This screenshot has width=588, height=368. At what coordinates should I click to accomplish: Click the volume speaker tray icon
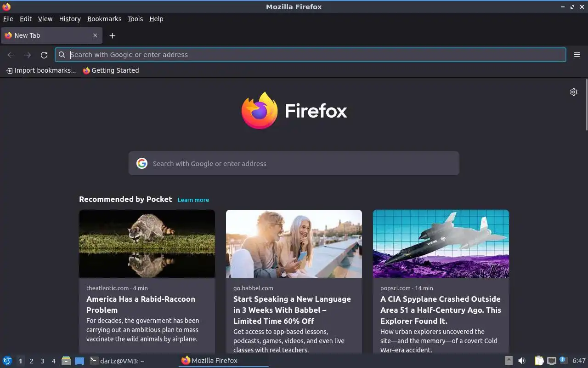[522, 361]
